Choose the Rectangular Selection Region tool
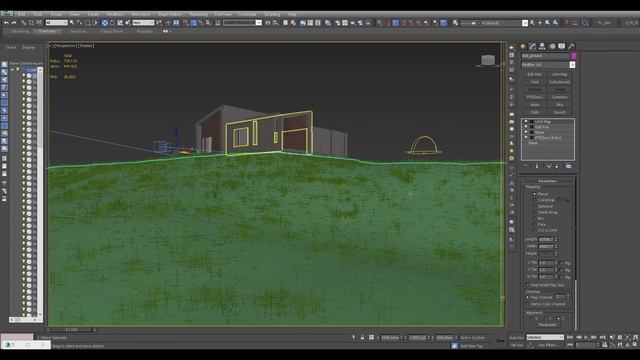 point(87,23)
